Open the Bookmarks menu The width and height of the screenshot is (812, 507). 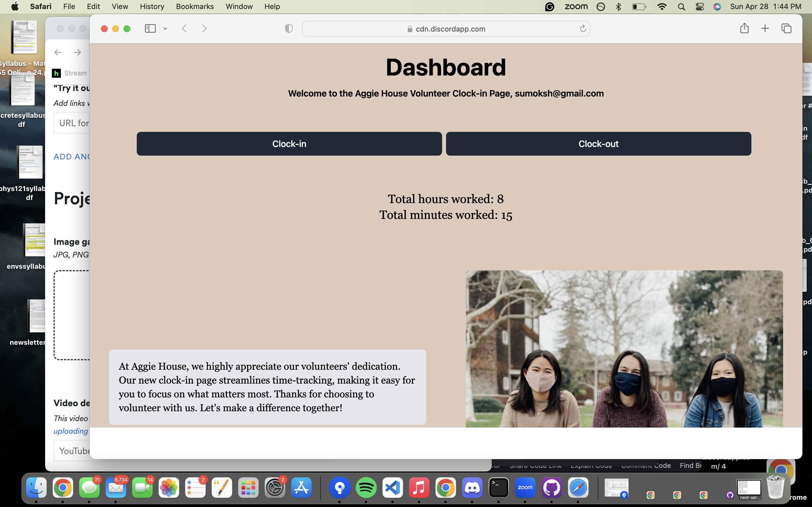click(x=195, y=6)
